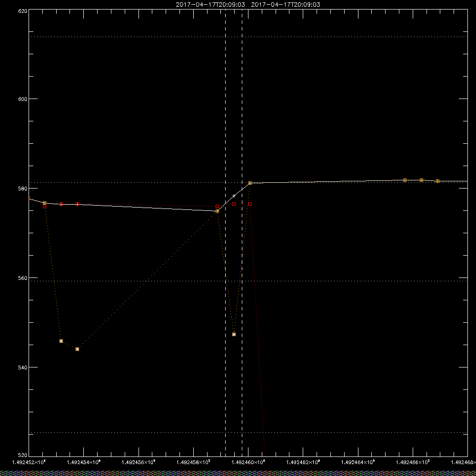Select the rightmost orange marker on the plateau

[437, 181]
